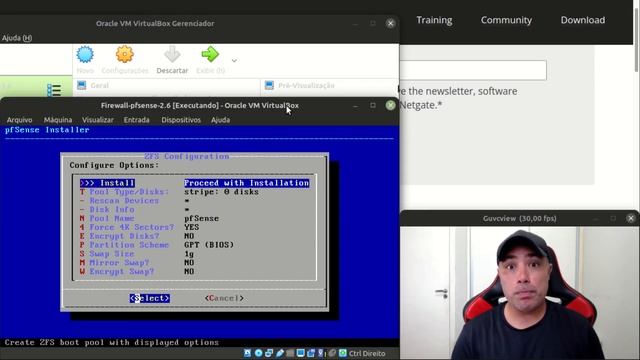640x360 pixels.
Task: Open the Arquivo menu of the VM window
Action: (x=20, y=120)
